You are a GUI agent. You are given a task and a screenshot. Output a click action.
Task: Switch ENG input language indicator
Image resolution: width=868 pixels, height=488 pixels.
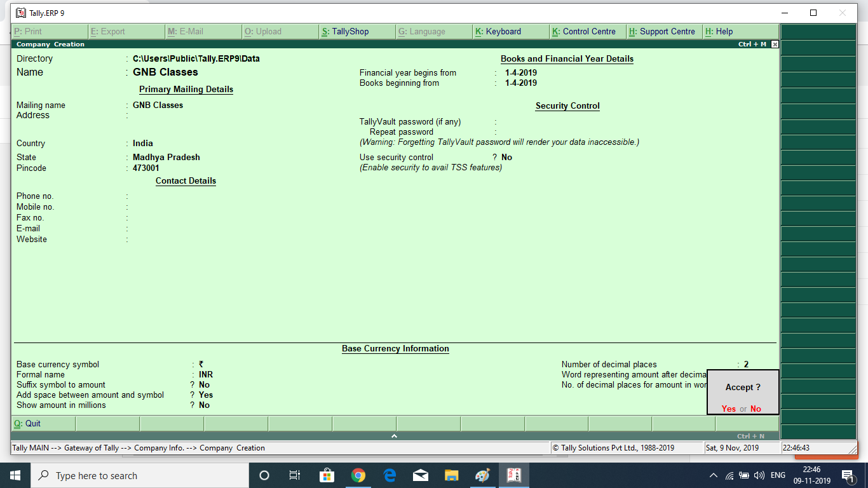[x=778, y=475]
